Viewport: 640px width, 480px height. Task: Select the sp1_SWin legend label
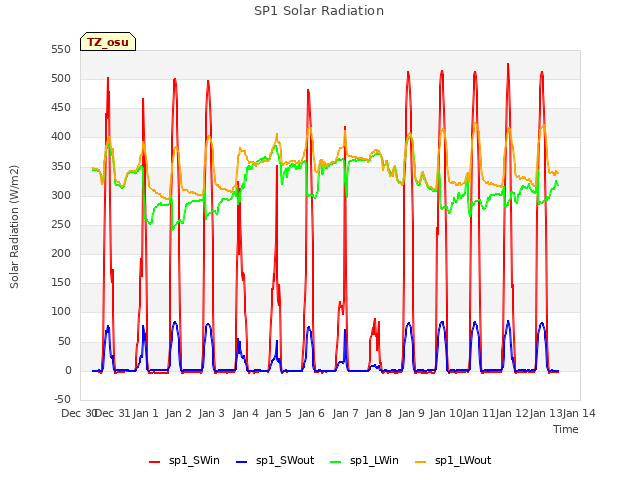(x=194, y=460)
